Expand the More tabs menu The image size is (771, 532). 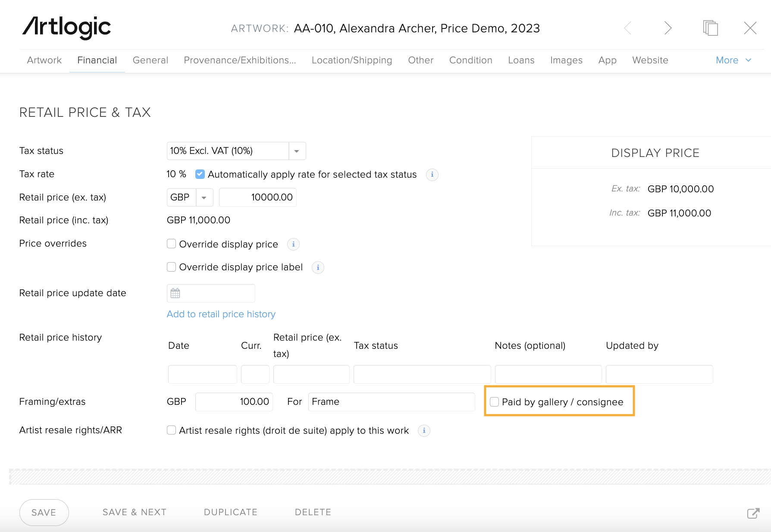733,60
